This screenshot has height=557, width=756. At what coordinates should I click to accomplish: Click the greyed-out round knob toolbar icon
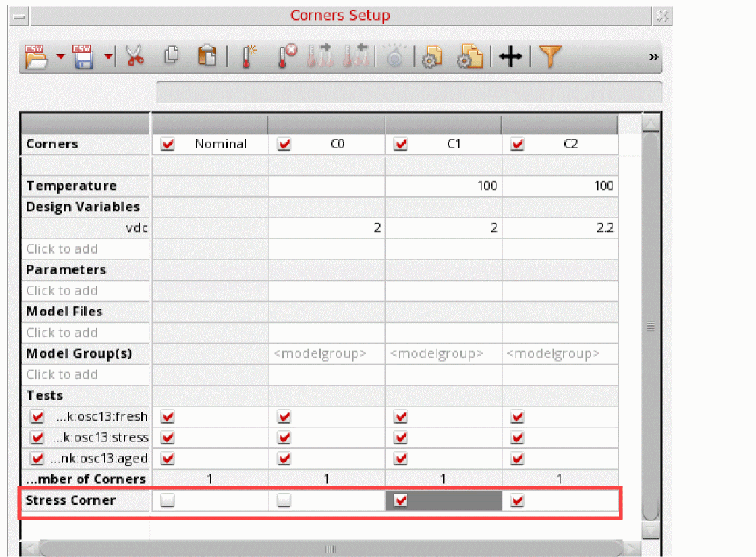(395, 57)
